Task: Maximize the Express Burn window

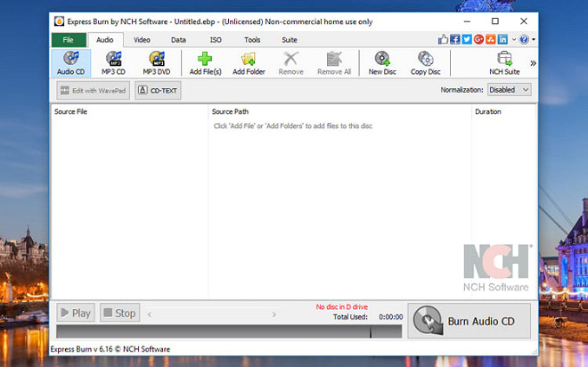Action: (495, 21)
